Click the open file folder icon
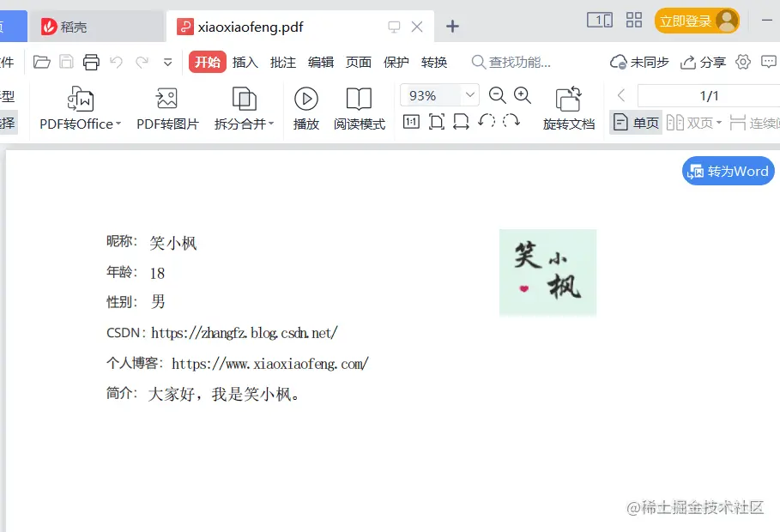The image size is (780, 532). pos(42,62)
